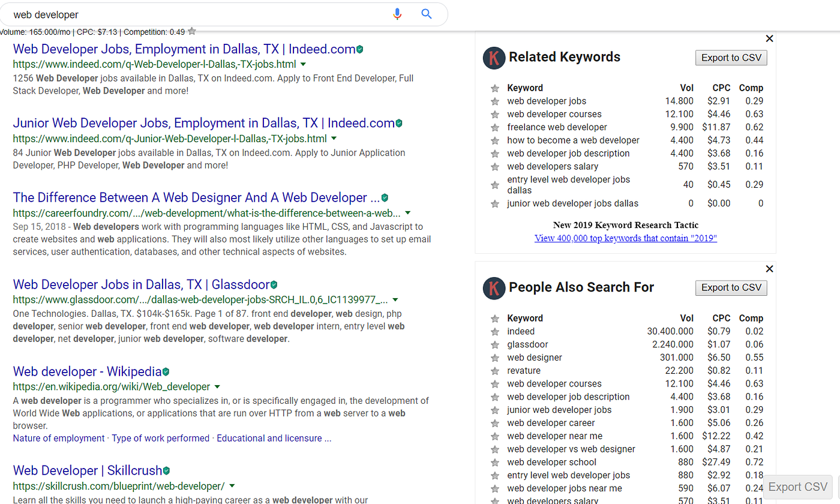This screenshot has height=504, width=840.
Task: Star the 'web developer jobs' keyword
Action: [495, 101]
